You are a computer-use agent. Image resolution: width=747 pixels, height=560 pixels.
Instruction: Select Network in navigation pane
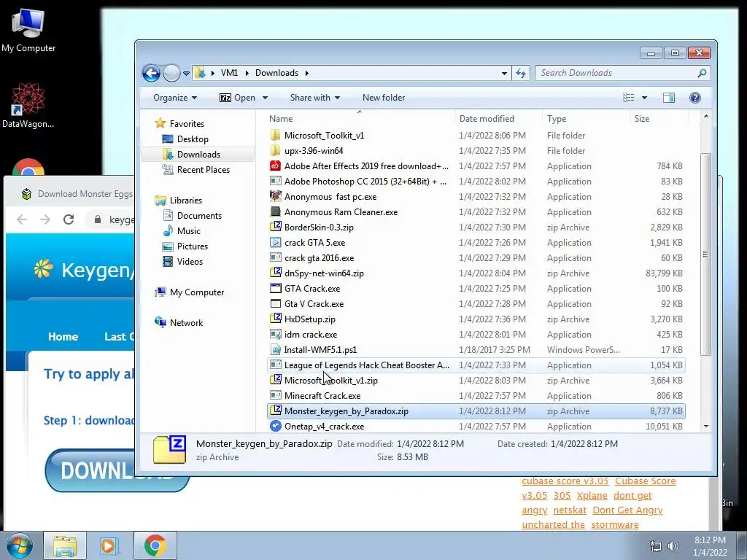[x=186, y=323]
